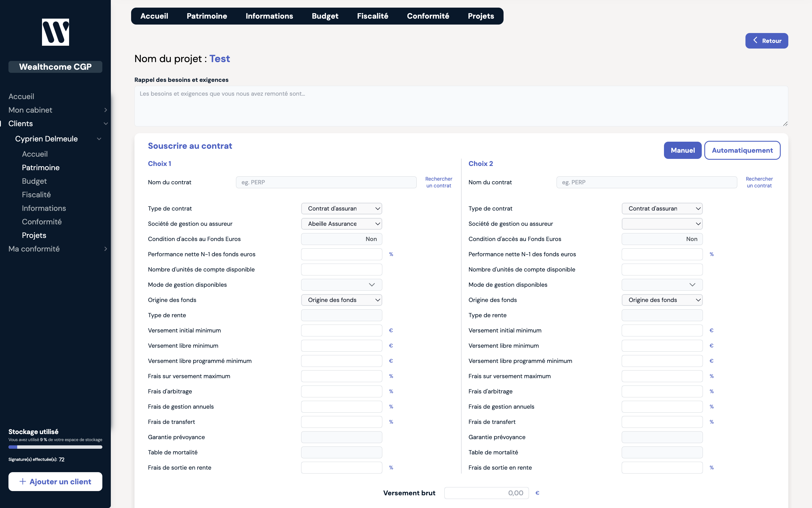Click the Wealthcome CGP label

(x=55, y=67)
